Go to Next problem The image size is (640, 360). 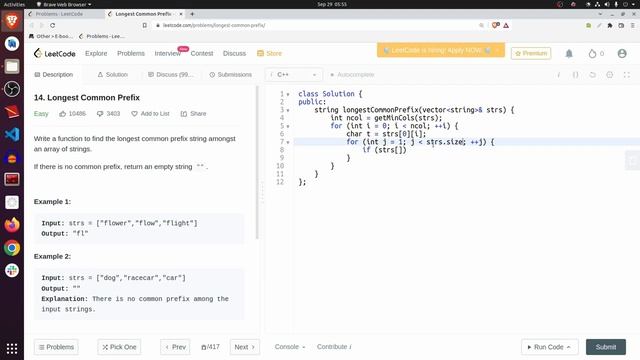(244, 347)
